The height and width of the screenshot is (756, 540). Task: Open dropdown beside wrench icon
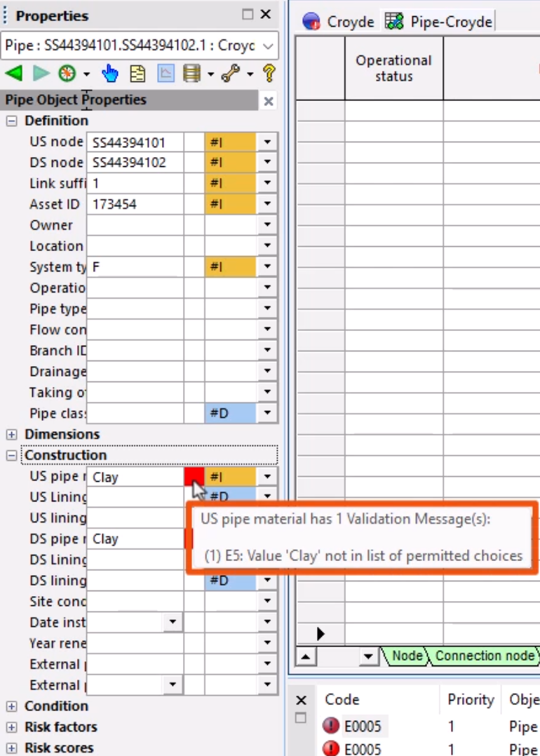pyautogui.click(x=250, y=74)
